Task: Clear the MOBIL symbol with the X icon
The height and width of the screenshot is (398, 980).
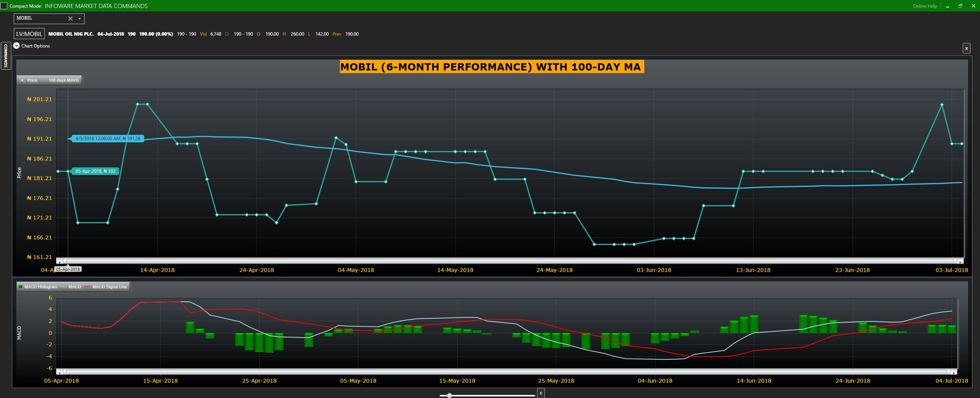Action: pos(70,18)
